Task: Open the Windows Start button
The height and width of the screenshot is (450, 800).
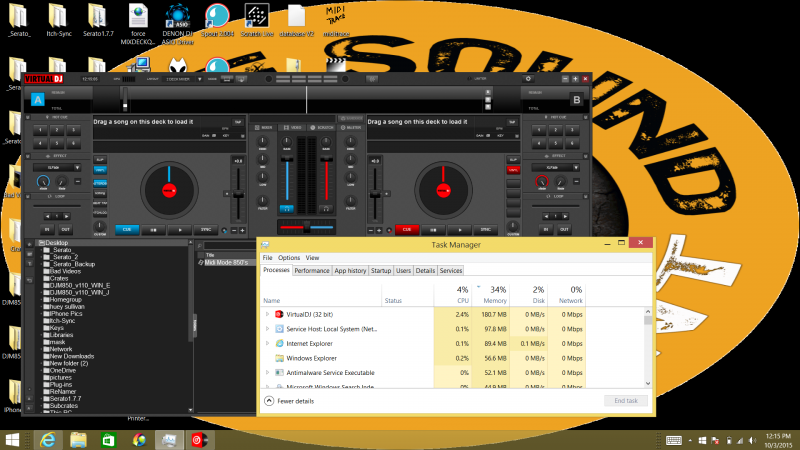Action: coord(12,440)
